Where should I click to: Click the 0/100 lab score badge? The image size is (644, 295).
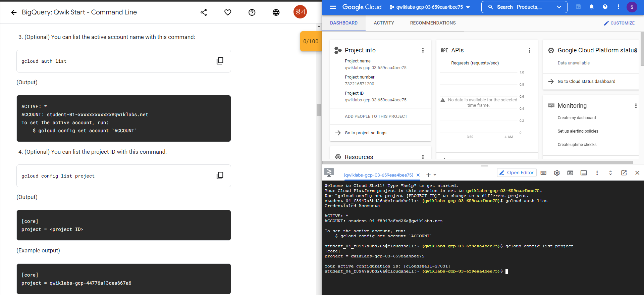(311, 41)
